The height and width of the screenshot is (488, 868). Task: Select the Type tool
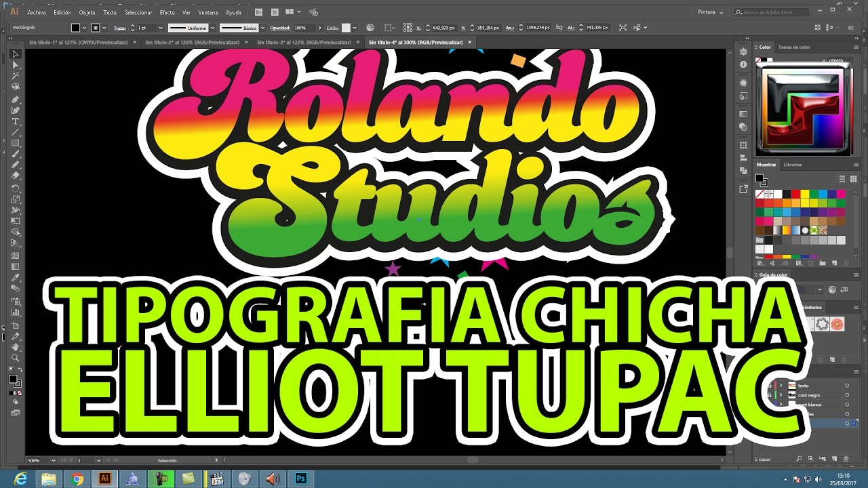[x=15, y=121]
